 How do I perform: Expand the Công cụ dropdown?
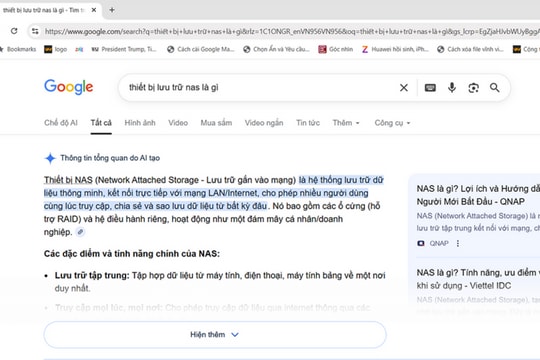click(x=392, y=123)
